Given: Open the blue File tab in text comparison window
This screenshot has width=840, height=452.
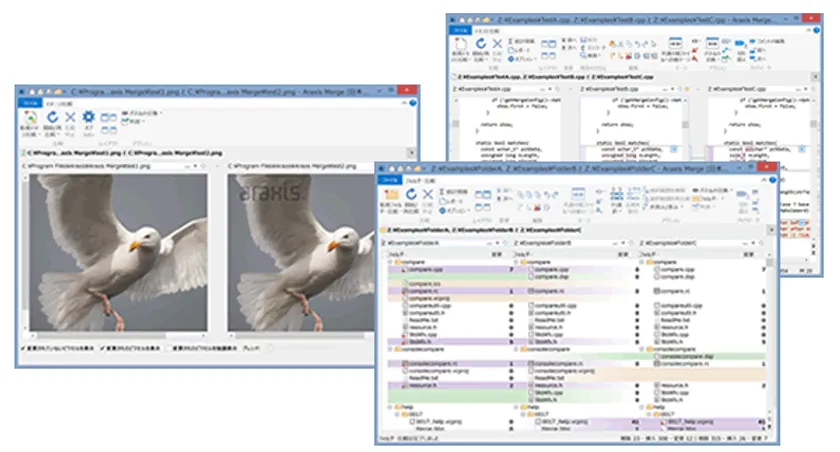Looking at the screenshot, I should tap(462, 30).
